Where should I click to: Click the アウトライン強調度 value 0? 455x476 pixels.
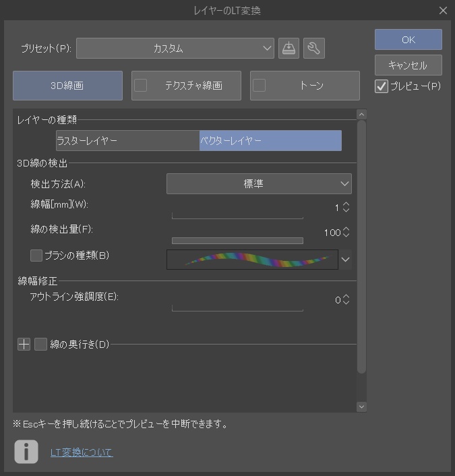(x=338, y=300)
